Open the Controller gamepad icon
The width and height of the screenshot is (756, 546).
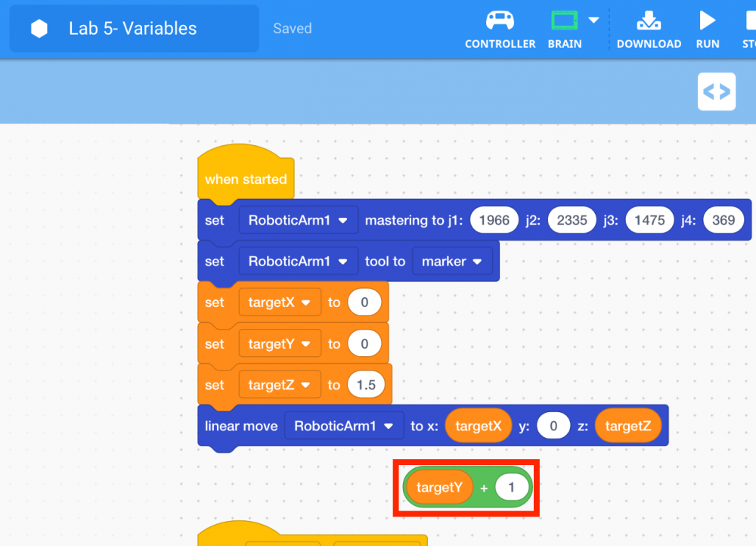click(x=500, y=20)
